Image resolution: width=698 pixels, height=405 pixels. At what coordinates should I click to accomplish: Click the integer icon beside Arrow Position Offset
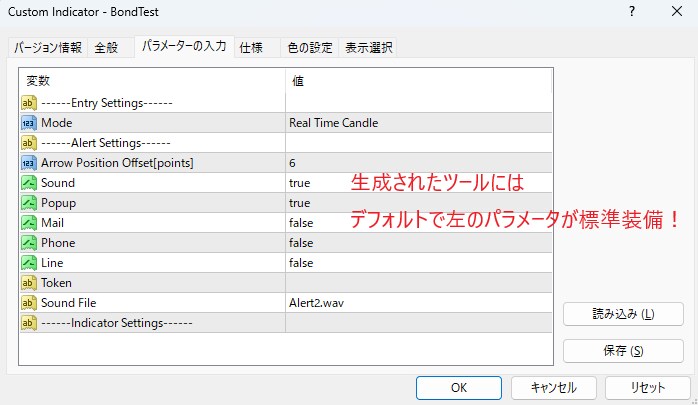coord(28,163)
